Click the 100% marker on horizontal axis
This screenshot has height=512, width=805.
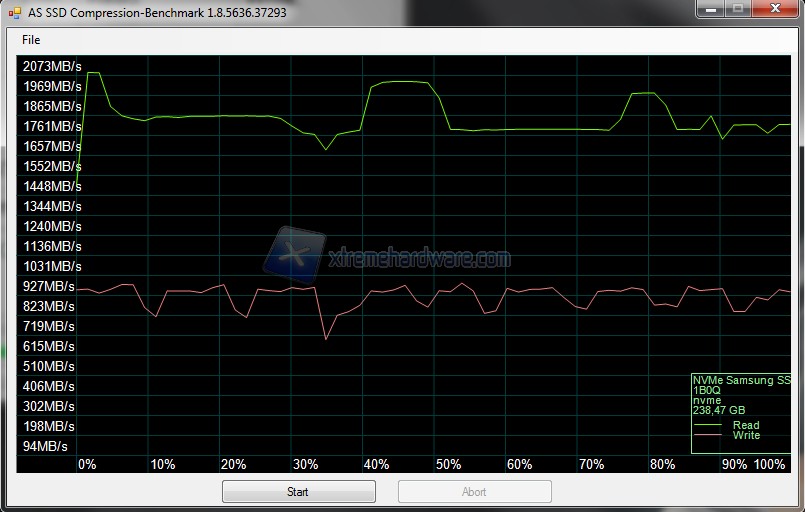pyautogui.click(x=769, y=465)
